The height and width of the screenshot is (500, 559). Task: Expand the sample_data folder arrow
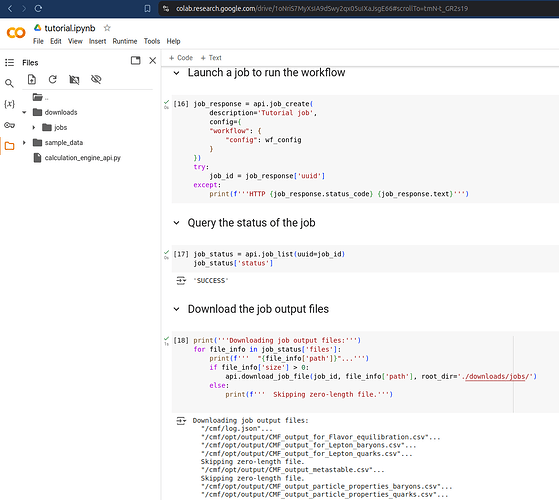click(x=24, y=143)
